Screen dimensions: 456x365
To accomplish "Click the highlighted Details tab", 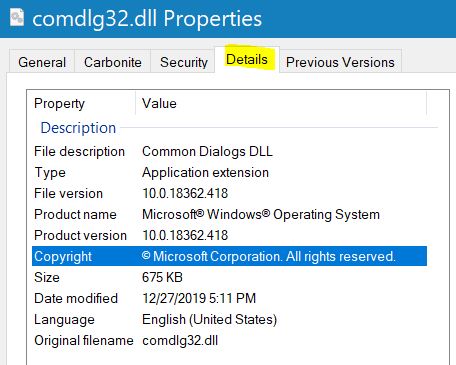I will [247, 60].
